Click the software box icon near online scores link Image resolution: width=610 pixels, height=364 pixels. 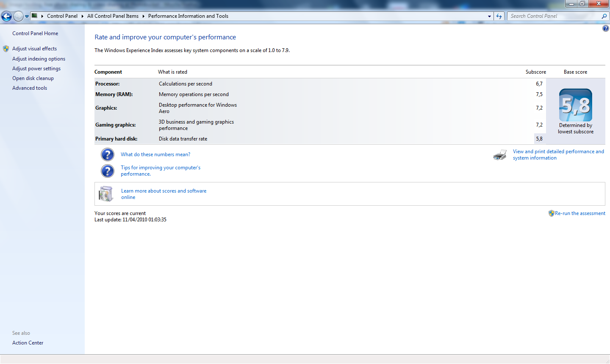pos(106,193)
